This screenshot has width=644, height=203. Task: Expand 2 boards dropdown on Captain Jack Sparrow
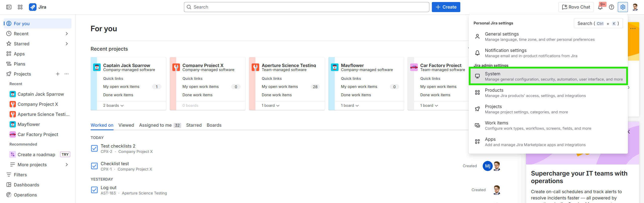click(113, 106)
